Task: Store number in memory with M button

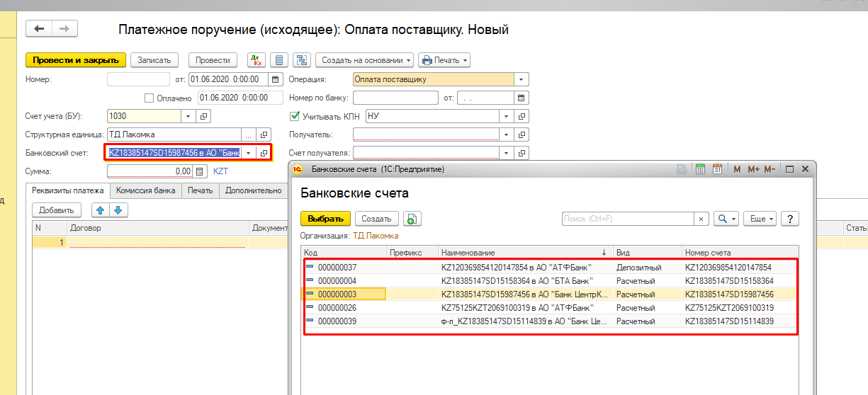Action: point(737,169)
